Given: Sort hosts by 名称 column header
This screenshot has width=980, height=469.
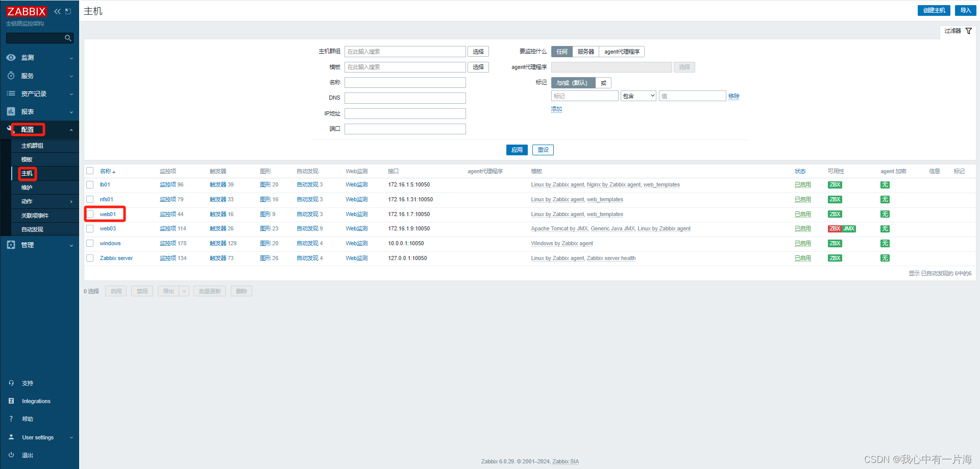Looking at the screenshot, I should point(107,171).
